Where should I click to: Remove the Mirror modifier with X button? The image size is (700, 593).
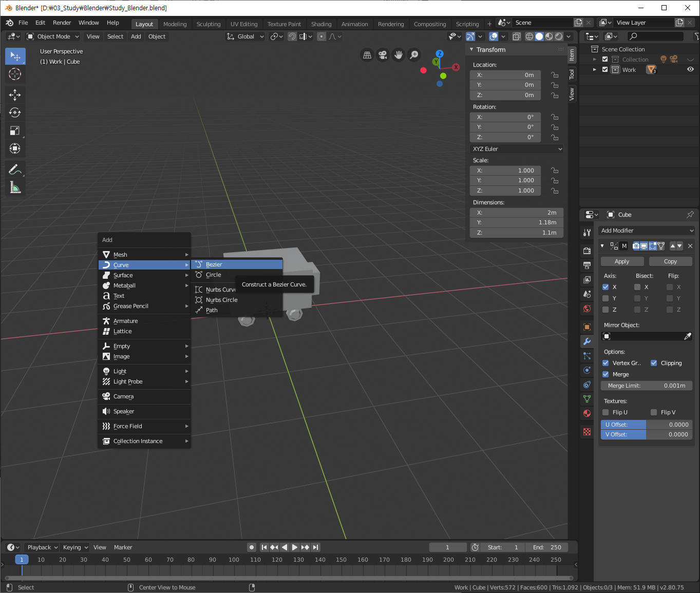pos(690,246)
